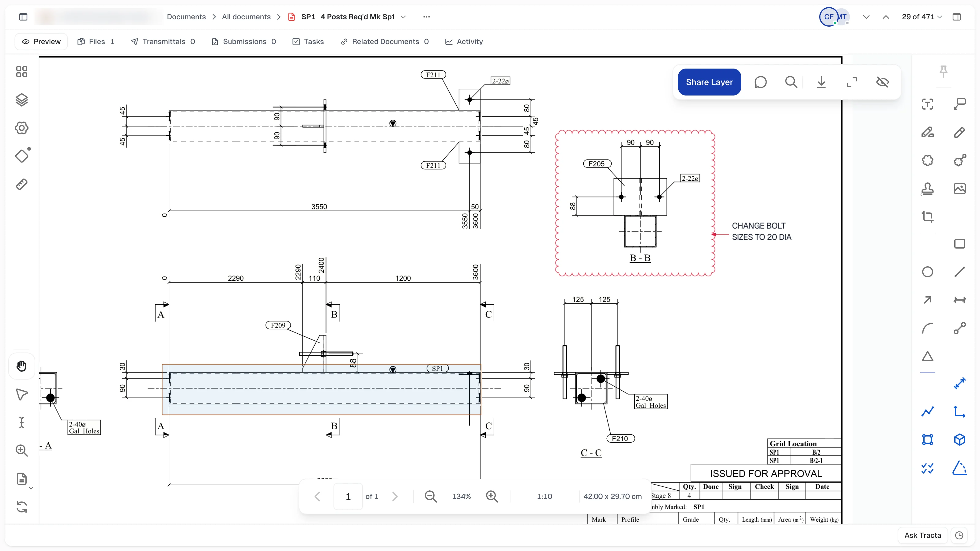980x551 pixels.
Task: Toggle the right side panel icon
Action: pyautogui.click(x=956, y=17)
